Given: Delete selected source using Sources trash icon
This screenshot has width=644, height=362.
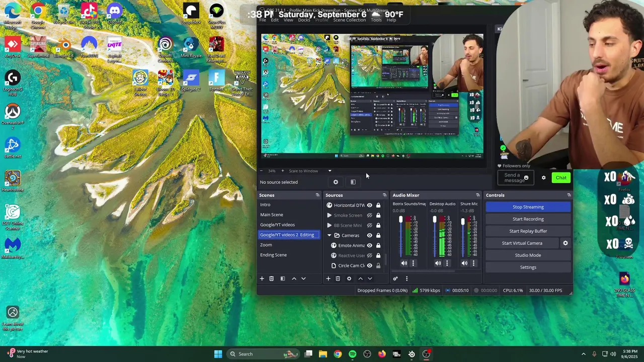Looking at the screenshot, I should point(338,279).
